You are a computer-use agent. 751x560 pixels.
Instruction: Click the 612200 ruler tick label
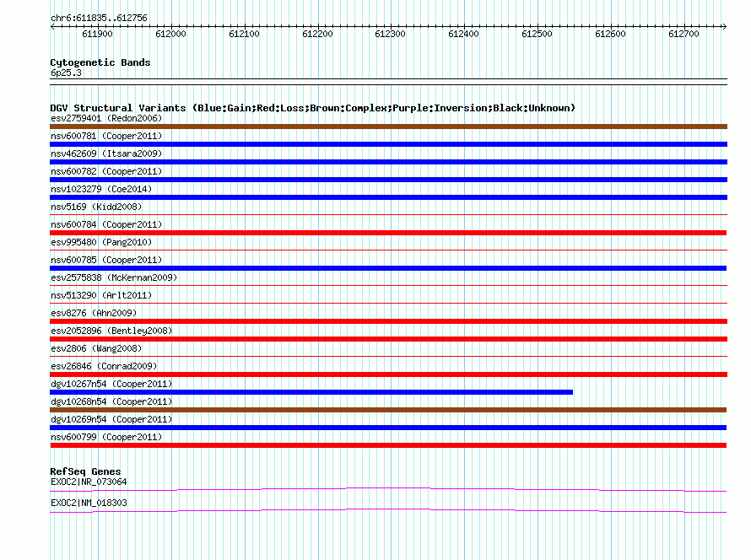(x=317, y=34)
